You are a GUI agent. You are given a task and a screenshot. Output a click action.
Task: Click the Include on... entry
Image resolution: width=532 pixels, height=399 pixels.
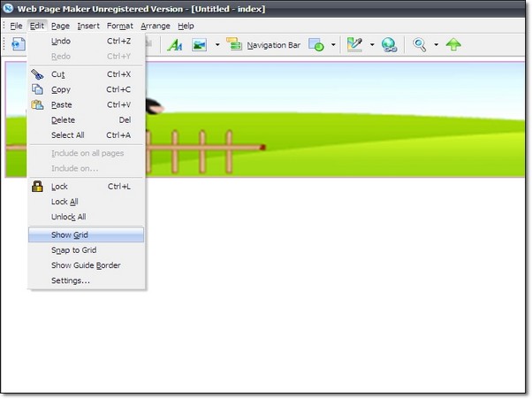click(x=87, y=168)
